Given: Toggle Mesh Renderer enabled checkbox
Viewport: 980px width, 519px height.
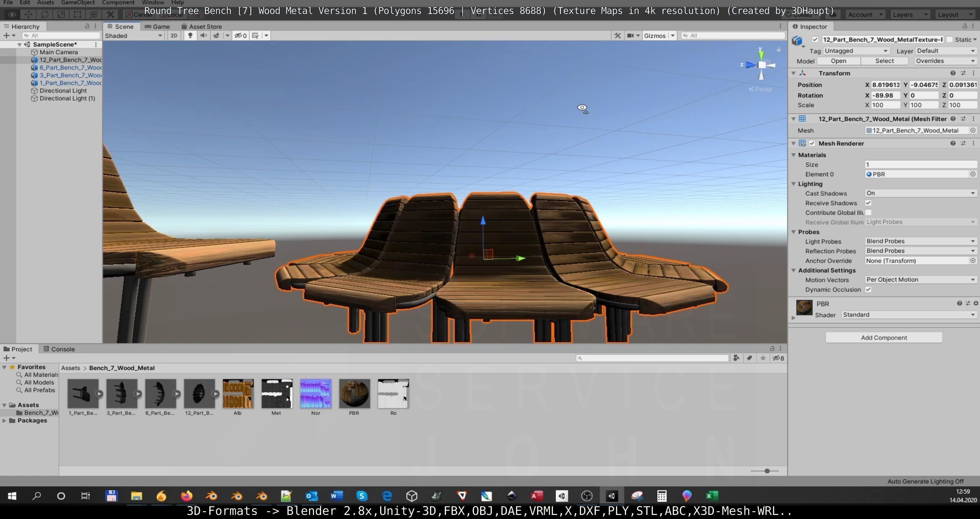Looking at the screenshot, I should point(812,143).
